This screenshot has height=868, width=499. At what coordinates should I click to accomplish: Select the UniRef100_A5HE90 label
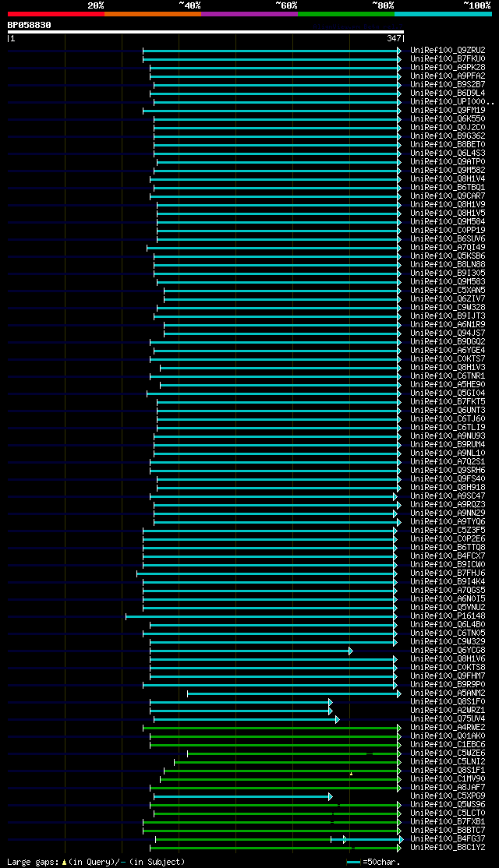tap(448, 385)
